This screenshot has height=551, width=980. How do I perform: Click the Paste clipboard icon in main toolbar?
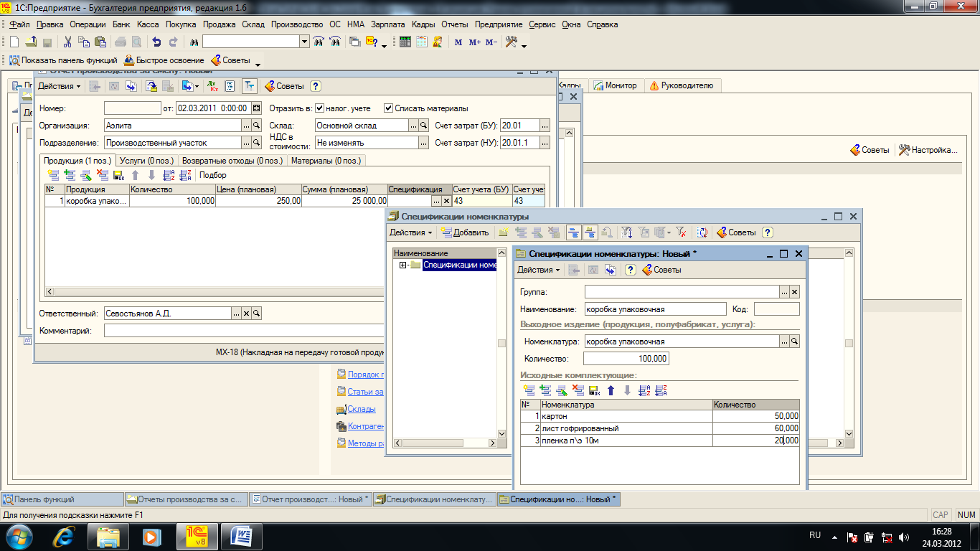point(100,42)
